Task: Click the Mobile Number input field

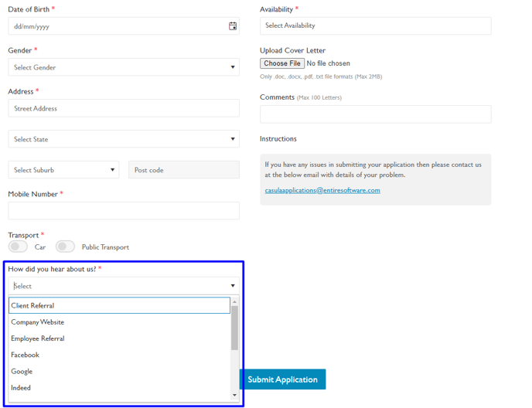Action: 124,211
